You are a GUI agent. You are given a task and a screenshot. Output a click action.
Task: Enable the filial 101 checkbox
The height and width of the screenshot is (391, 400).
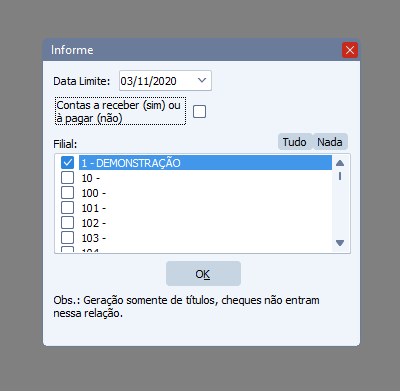pyautogui.click(x=67, y=208)
